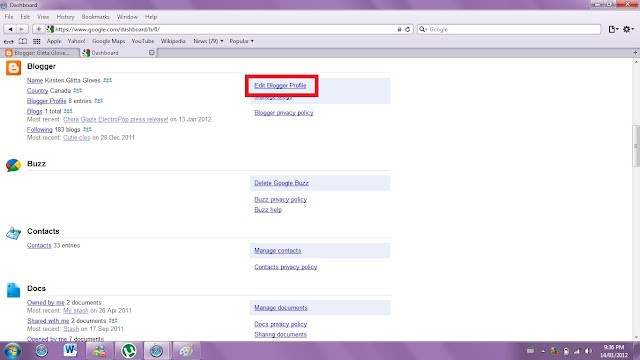
Task: Click the Delete Google Buzz link
Action: (x=281, y=183)
